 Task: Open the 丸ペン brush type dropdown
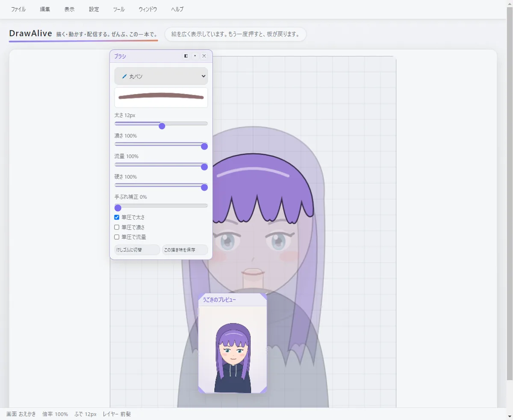161,76
